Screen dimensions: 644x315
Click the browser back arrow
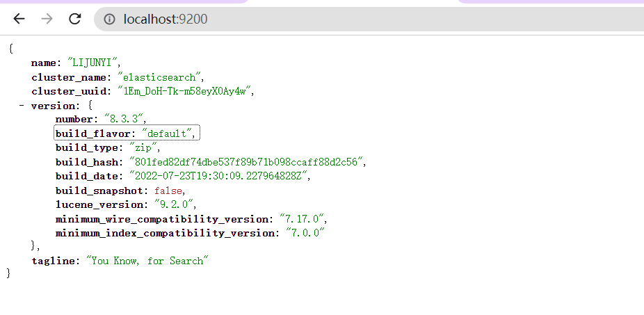(x=19, y=19)
